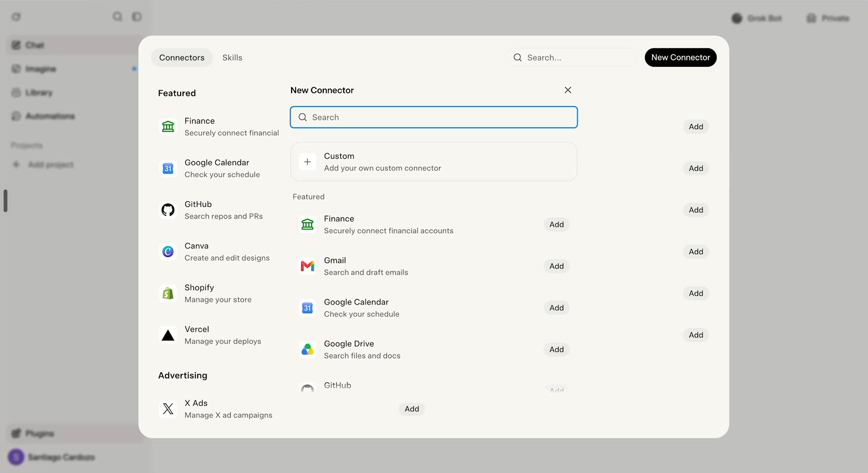Click the X Ads logo icon

point(168,409)
